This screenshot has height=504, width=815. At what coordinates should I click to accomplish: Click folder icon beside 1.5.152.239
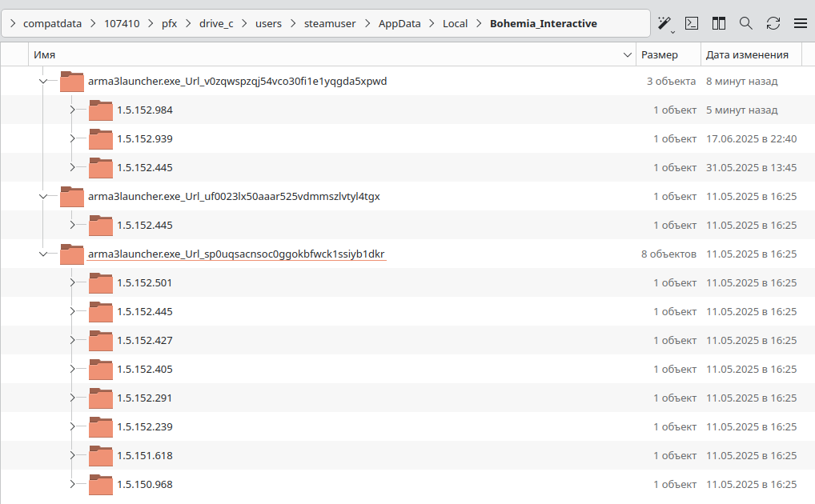[x=101, y=427]
